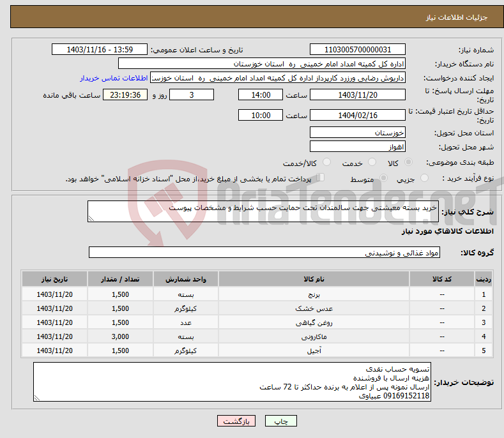Click the resize handle of the description text area

pyautogui.click(x=91, y=218)
